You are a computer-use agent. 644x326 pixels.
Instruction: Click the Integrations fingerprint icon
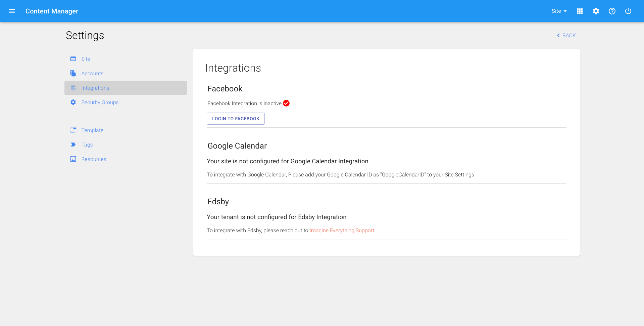coord(73,88)
